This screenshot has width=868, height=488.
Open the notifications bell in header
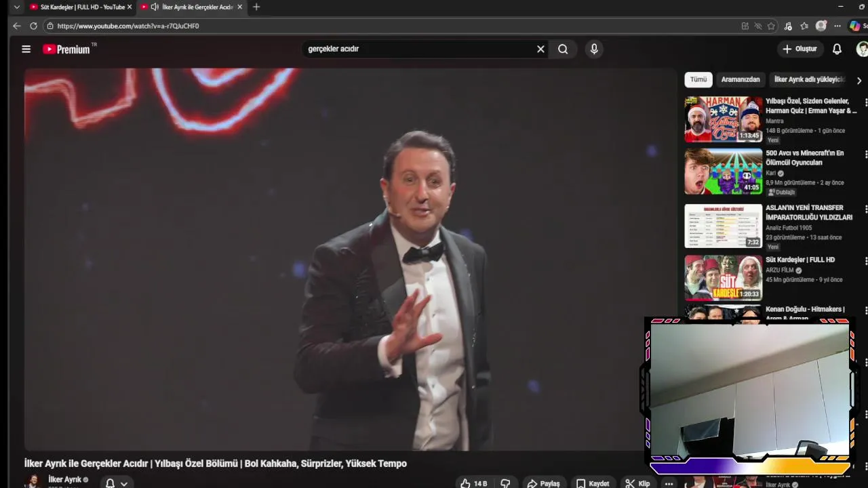(x=837, y=49)
